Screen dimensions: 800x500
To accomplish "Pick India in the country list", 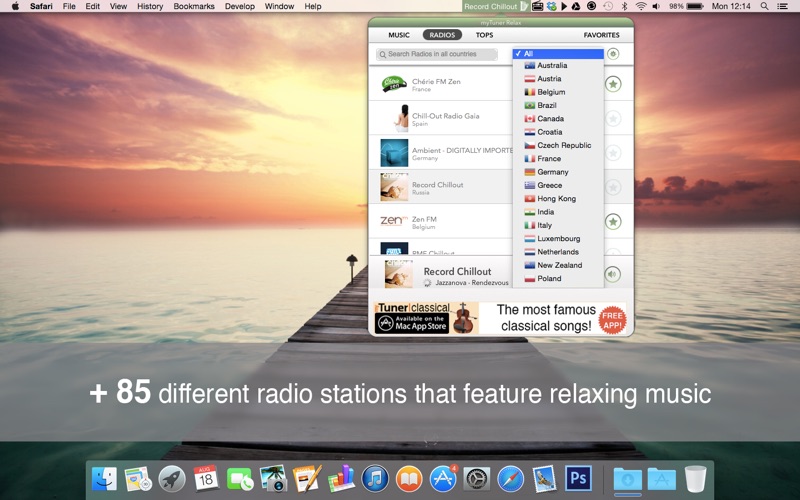I will 558,212.
